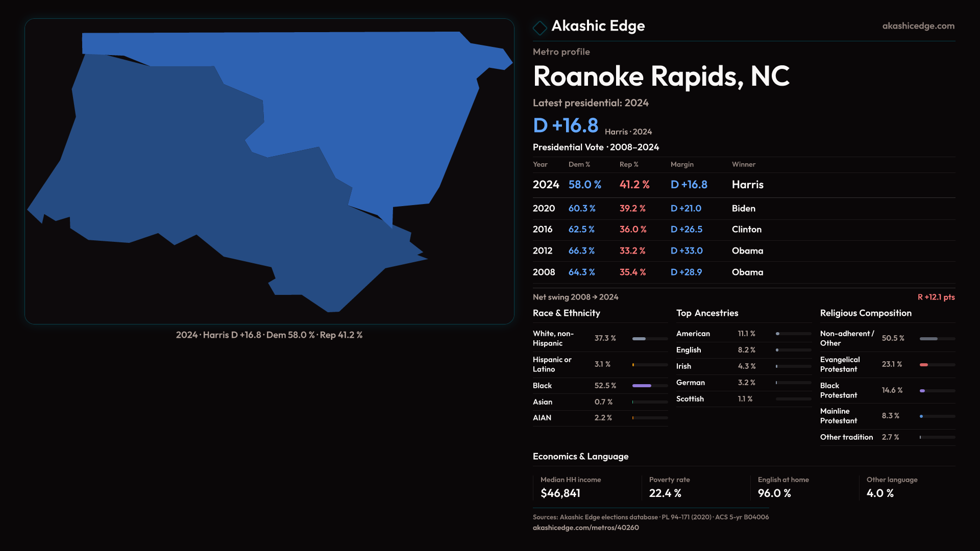The width and height of the screenshot is (980, 551).
Task: Click the Evangelical Protestant red bar
Action: coord(924,365)
